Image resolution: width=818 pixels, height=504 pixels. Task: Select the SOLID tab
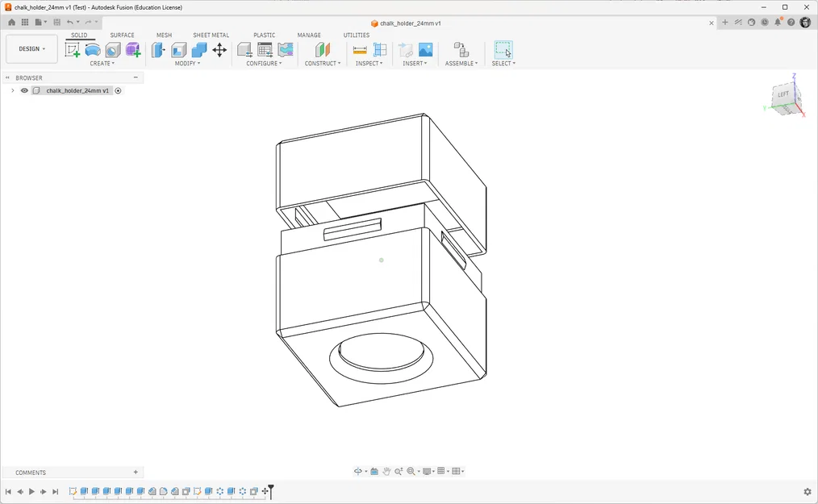point(79,35)
